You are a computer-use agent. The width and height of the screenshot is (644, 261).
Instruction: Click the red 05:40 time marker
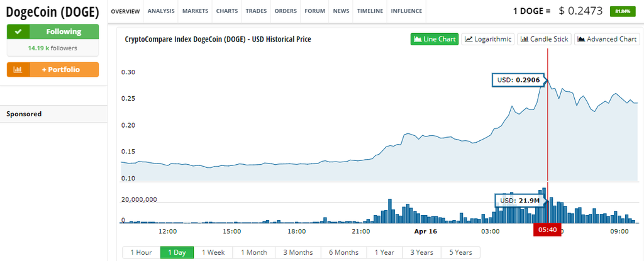click(547, 230)
